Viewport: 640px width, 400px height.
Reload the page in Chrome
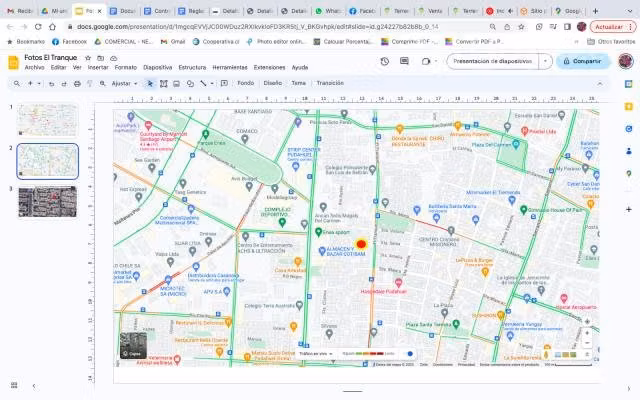pos(38,27)
